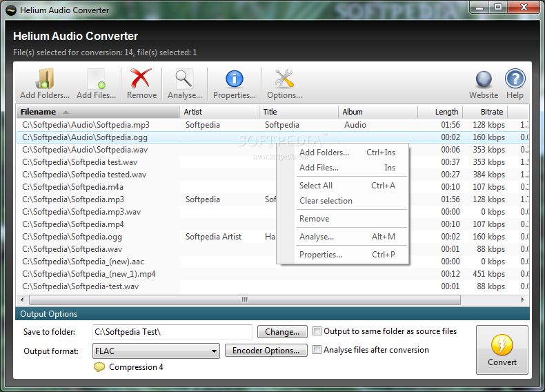Screen dimensions: 545x392
Task: Select row C:\Softpedia\Softpedia_(new_1).mp4
Action: pos(272,274)
